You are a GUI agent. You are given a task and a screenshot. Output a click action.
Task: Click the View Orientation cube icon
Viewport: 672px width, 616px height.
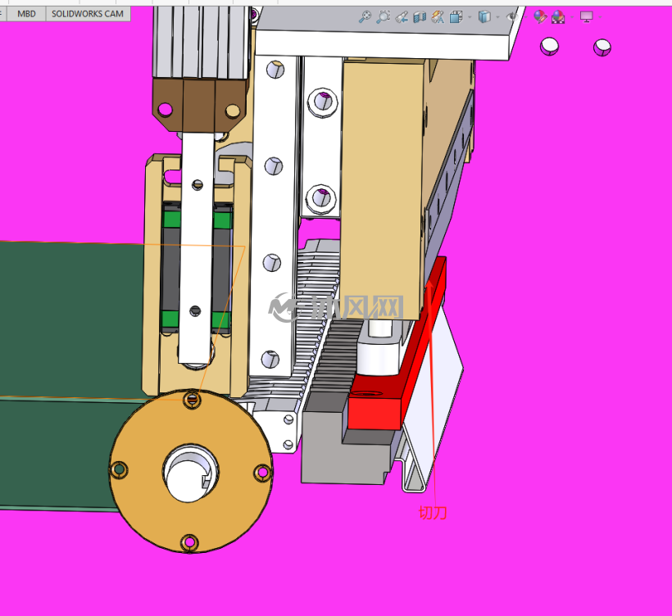point(456,17)
